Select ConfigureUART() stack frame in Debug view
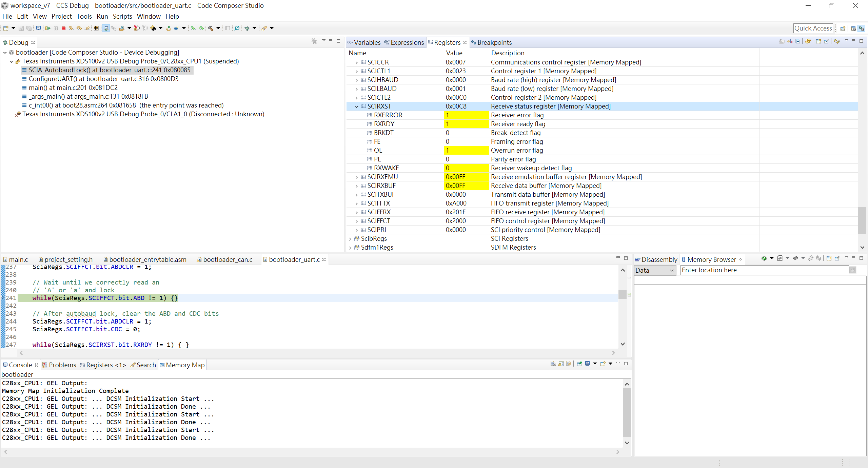This screenshot has height=468, width=868. tap(103, 79)
